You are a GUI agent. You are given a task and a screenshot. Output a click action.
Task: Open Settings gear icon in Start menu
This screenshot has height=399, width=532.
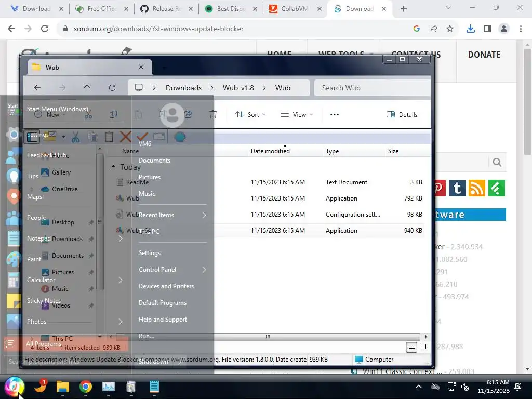[x=14, y=135]
